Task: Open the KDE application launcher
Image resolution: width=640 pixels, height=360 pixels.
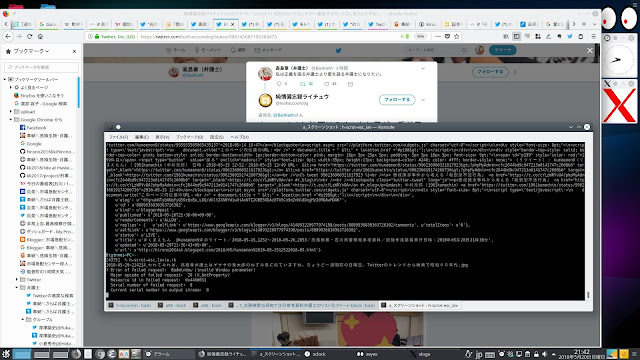Action: click(6, 354)
